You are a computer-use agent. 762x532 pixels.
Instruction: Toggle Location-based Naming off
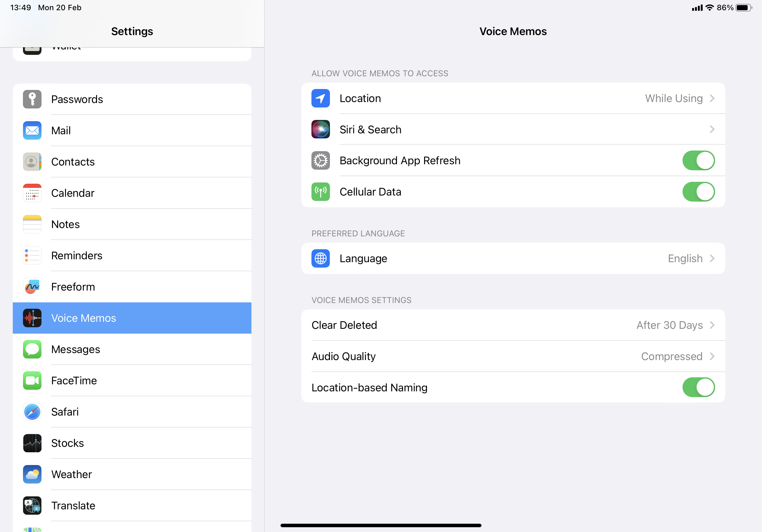(698, 387)
